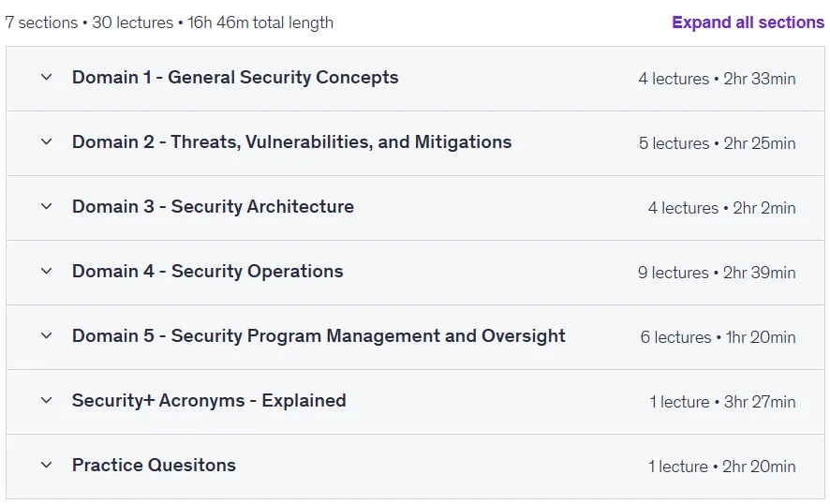Click the Security+ Acronyms chevron icon
This screenshot has width=830, height=504.
(47, 400)
